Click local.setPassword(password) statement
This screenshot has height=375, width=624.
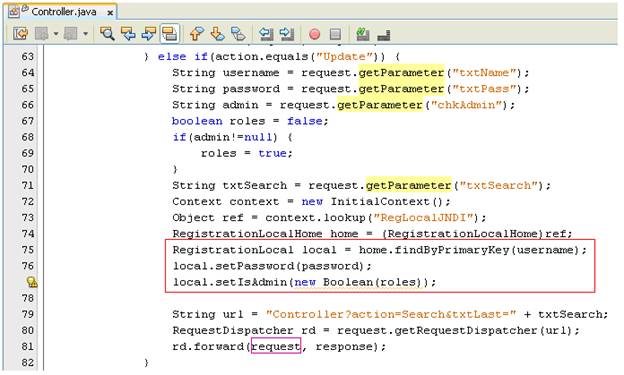click(x=272, y=266)
